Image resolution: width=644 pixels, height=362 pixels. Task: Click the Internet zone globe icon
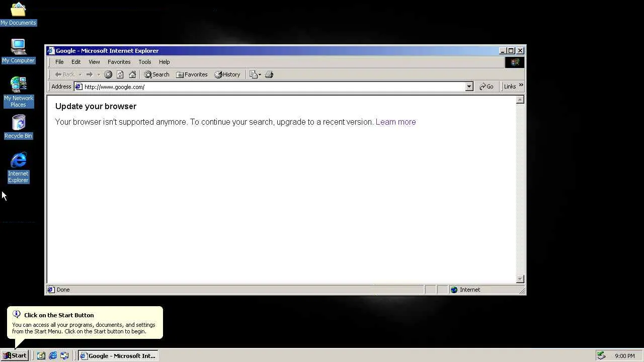[454, 290]
